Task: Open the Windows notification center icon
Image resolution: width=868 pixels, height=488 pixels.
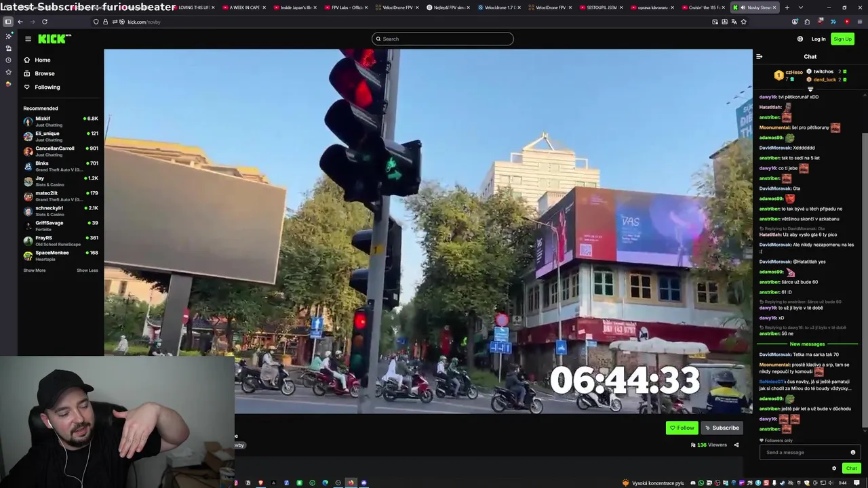Action: [x=858, y=483]
